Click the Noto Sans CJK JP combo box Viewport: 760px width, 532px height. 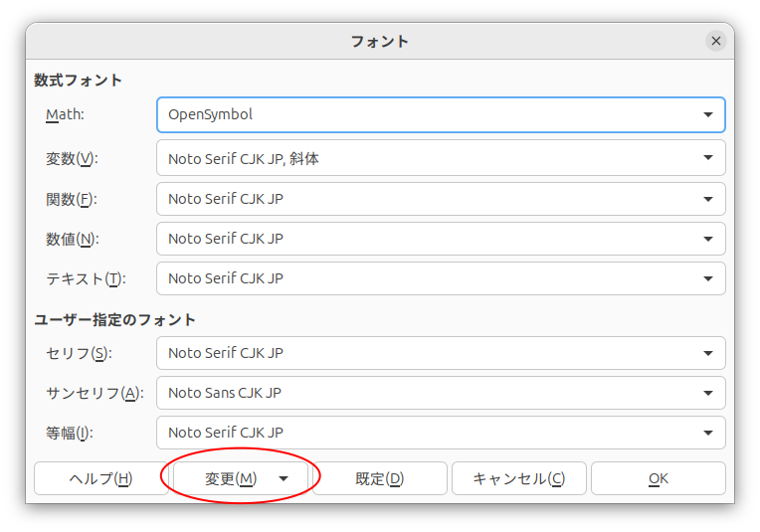point(441,393)
